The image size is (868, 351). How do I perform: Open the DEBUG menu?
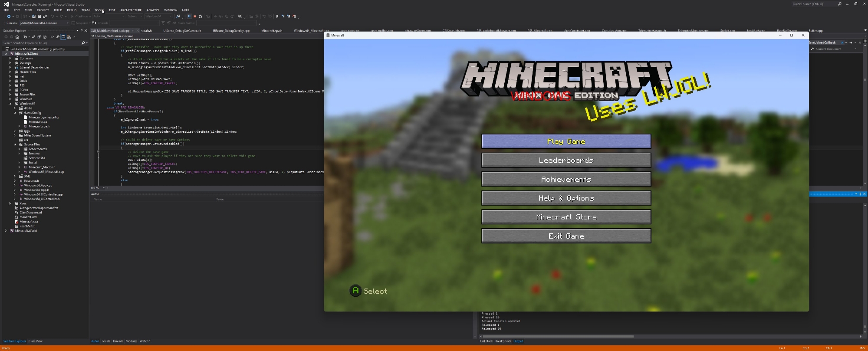[x=72, y=10]
